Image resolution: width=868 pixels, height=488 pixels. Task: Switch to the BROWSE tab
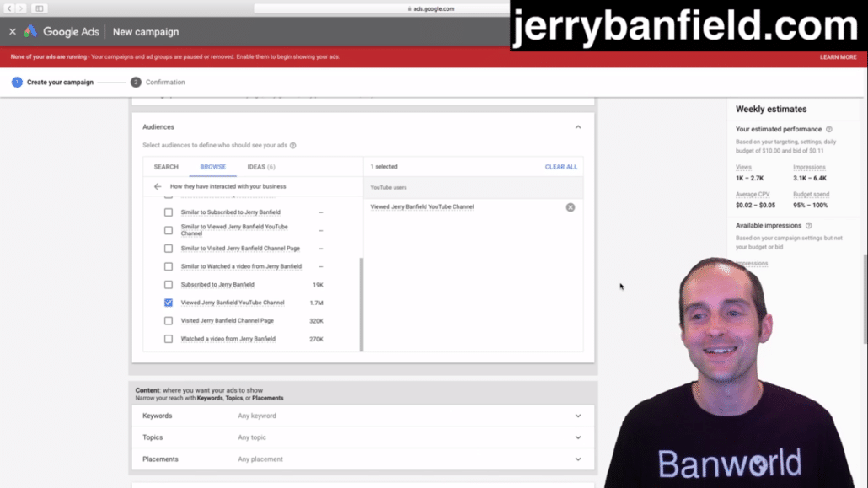pos(213,167)
